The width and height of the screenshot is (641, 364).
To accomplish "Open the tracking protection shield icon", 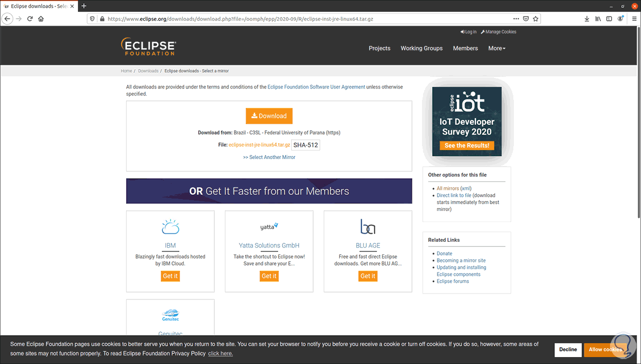I will tap(92, 18).
